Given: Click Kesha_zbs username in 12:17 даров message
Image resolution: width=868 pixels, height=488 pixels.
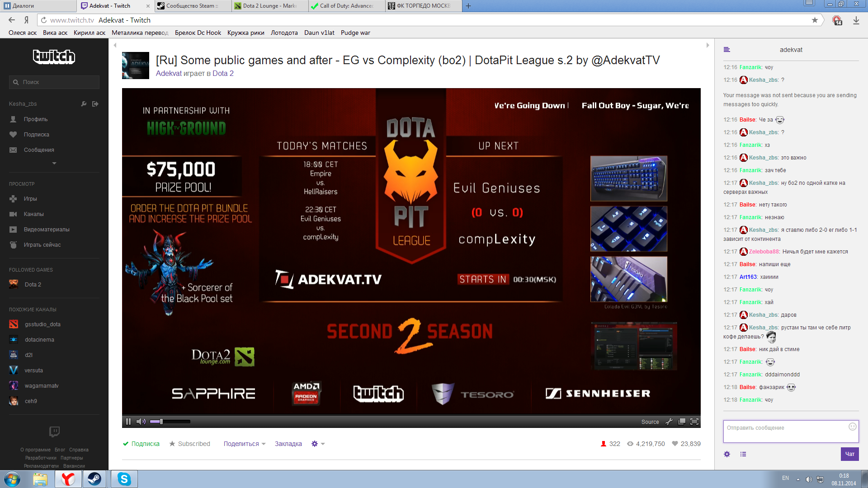Looking at the screenshot, I should 764,315.
